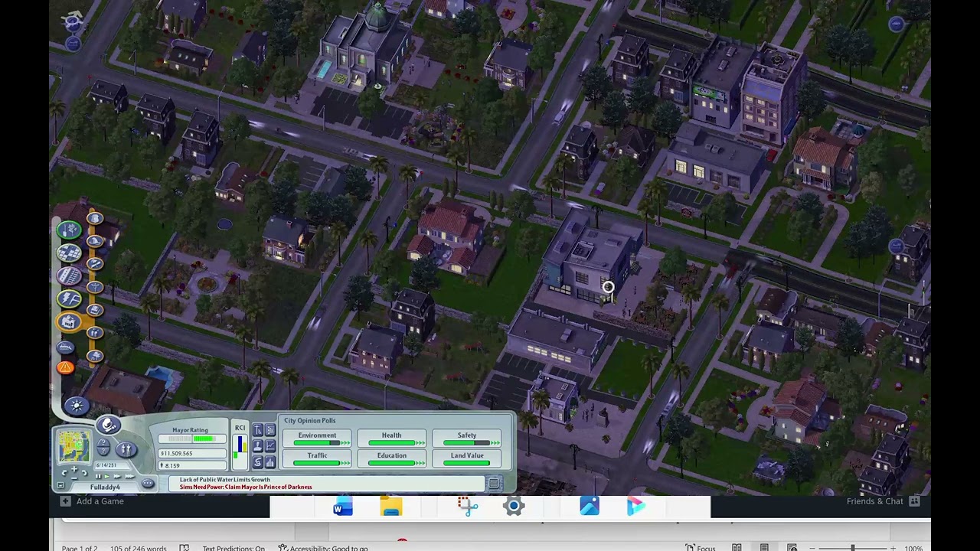Click the city name Fulladdy4
The width and height of the screenshot is (980, 551).
click(x=105, y=487)
